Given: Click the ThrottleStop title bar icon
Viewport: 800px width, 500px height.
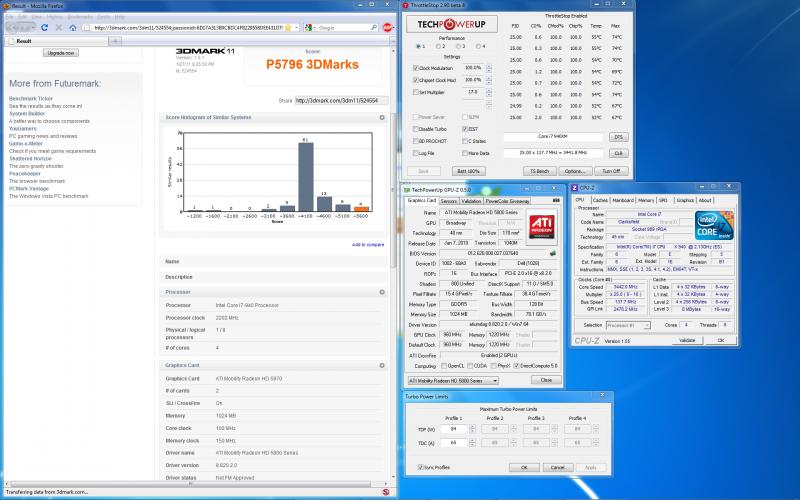Looking at the screenshot, I should tap(406, 5).
